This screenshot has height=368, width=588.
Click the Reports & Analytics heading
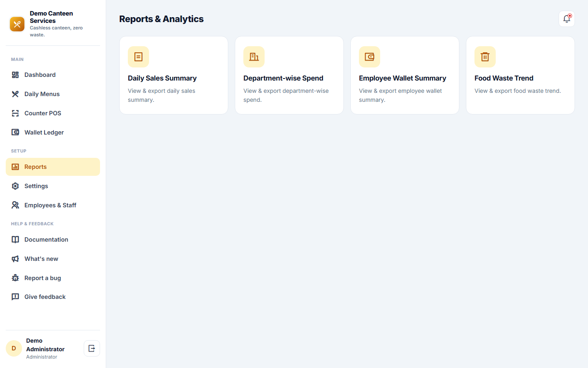coord(161,19)
